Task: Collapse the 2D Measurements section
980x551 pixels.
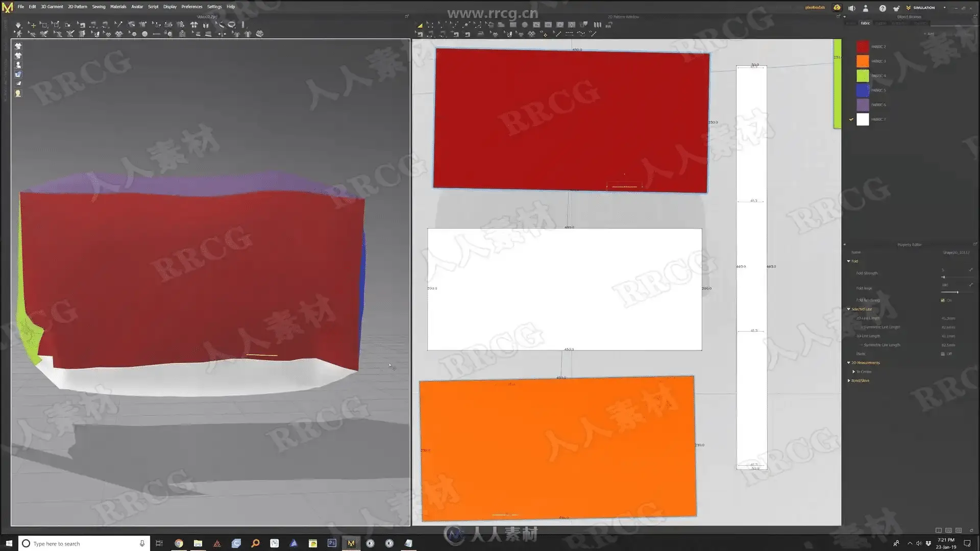Action: (x=849, y=363)
